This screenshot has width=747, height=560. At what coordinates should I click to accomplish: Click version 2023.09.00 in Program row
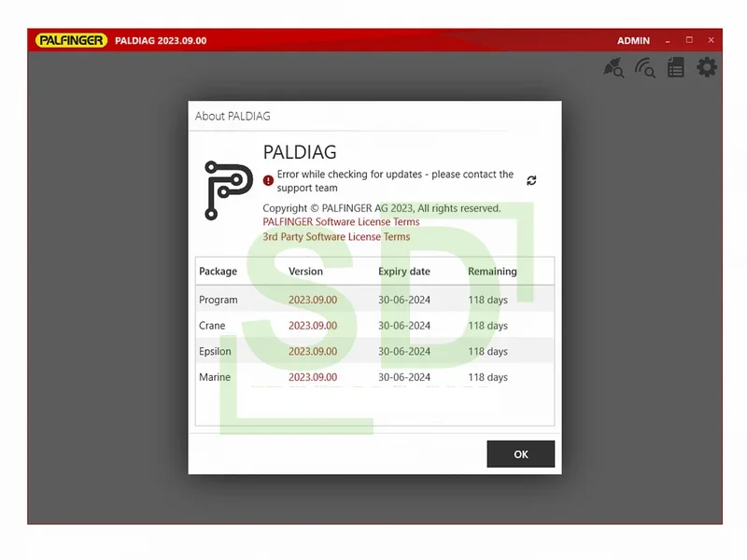pyautogui.click(x=313, y=300)
